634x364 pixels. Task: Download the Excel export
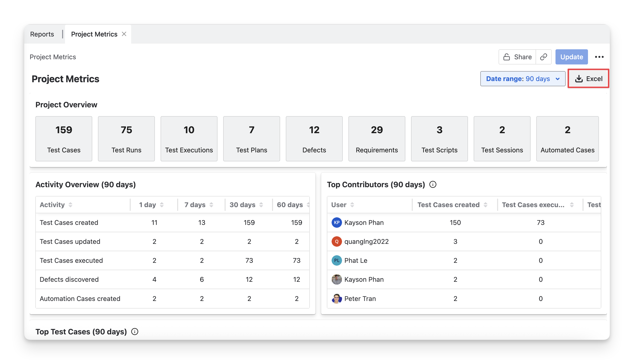588,79
